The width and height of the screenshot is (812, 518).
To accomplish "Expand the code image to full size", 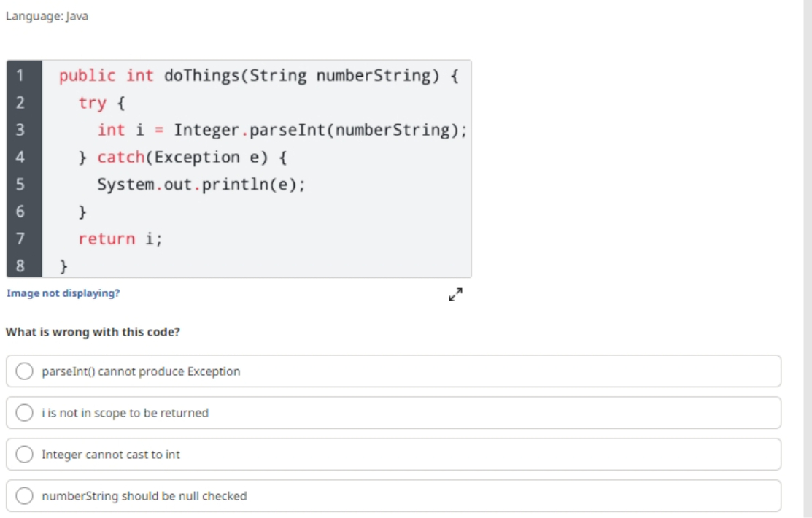I will [456, 295].
